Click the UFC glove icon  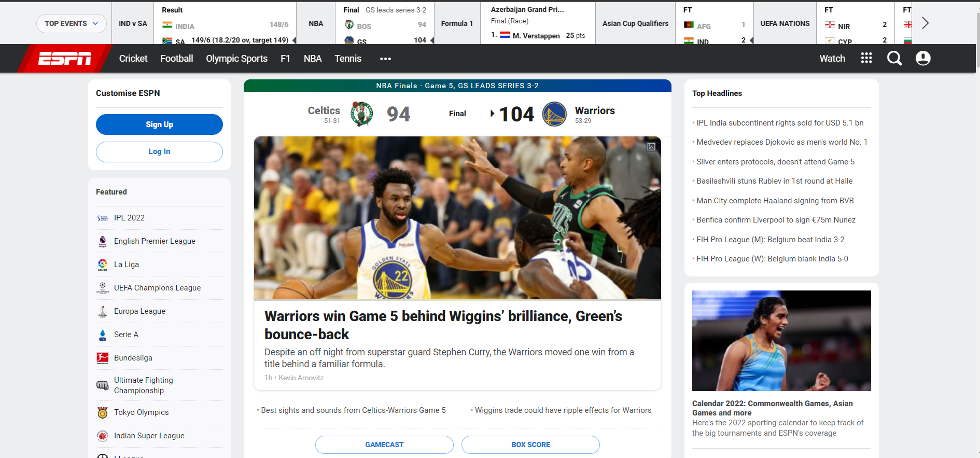tap(103, 385)
